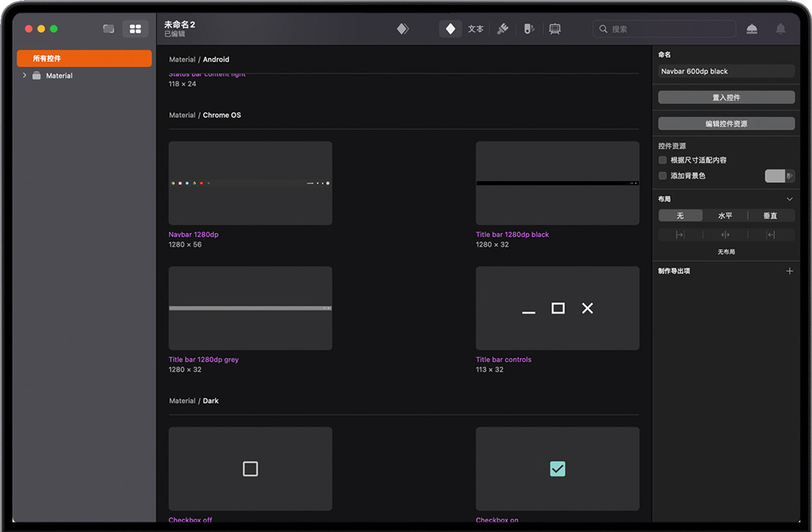Viewport: 812px width, 532px height.
Task: Click the 置入控件 button
Action: pyautogui.click(x=726, y=98)
